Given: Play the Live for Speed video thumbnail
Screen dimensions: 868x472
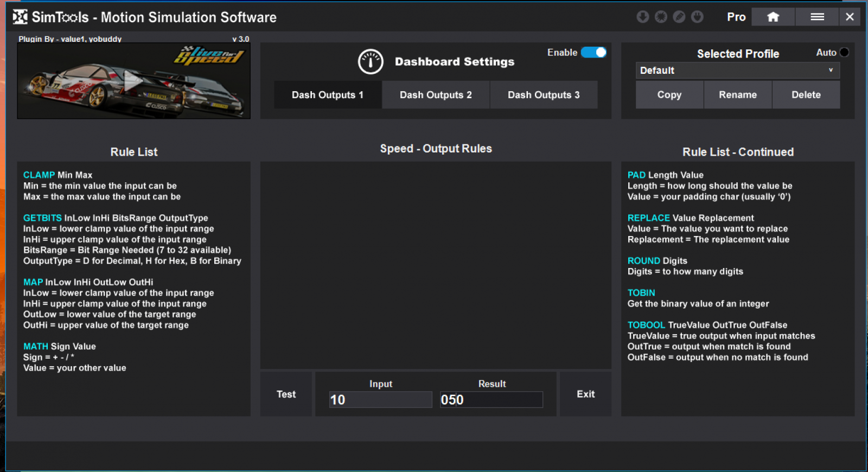Looking at the screenshot, I should point(133,81).
